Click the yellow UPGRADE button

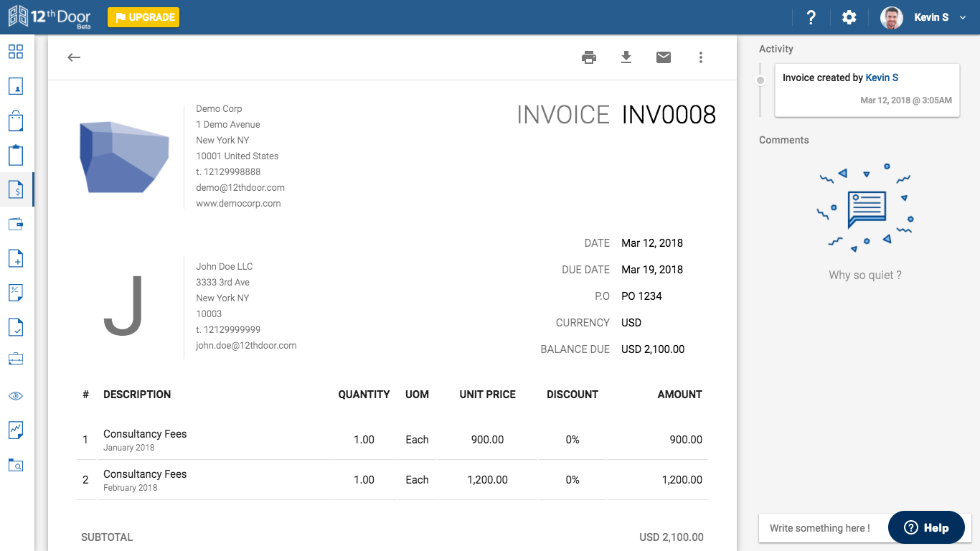pyautogui.click(x=143, y=17)
